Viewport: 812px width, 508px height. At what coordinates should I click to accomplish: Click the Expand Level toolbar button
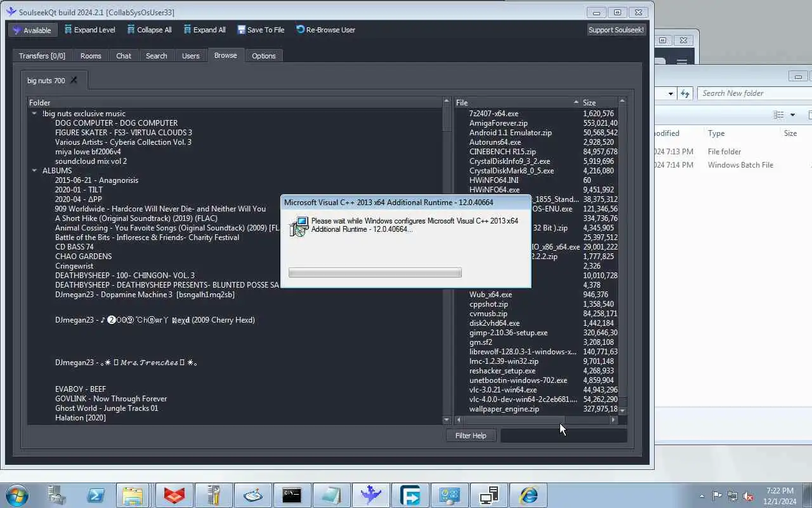90,30
